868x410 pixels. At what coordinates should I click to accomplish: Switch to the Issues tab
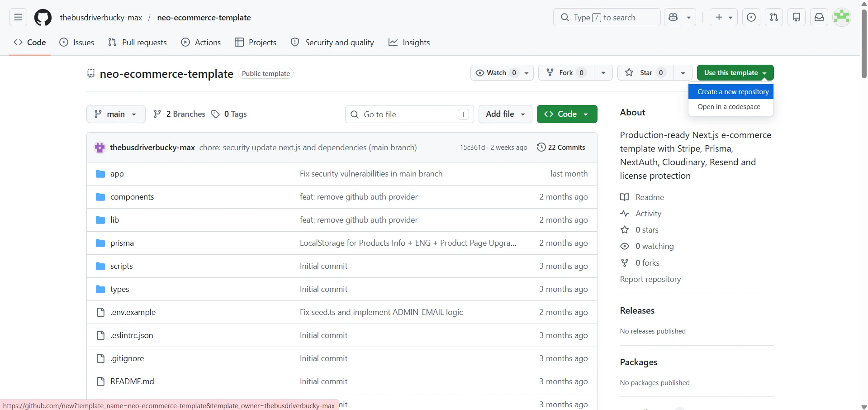coord(77,43)
